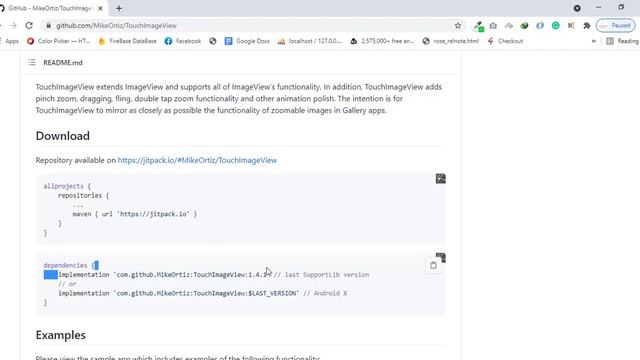
Task: Open Chrome's dark circle status indicator
Action: point(577,8)
